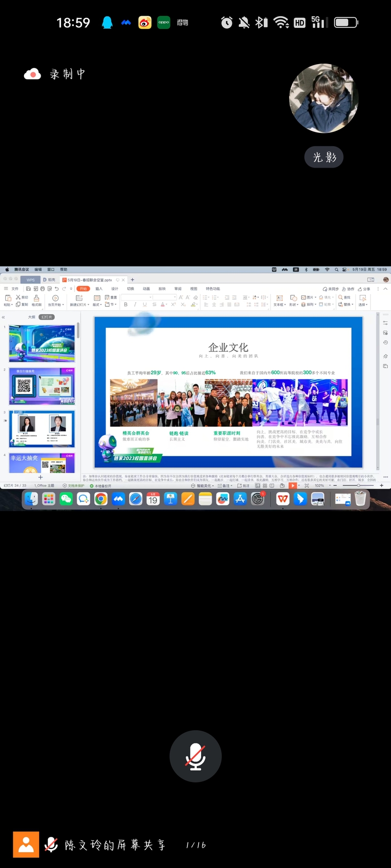This screenshot has width=391, height=868.
Task: Toggle Bold formatting
Action: click(x=126, y=304)
